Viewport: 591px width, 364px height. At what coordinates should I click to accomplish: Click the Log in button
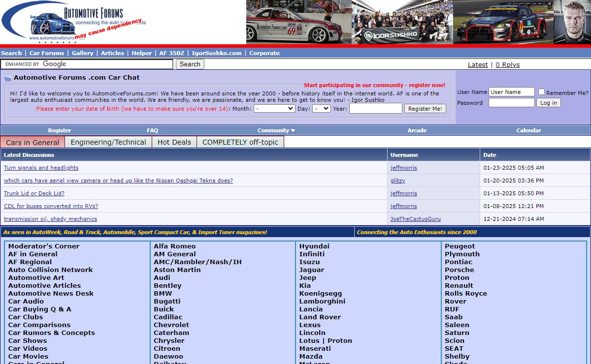548,103
